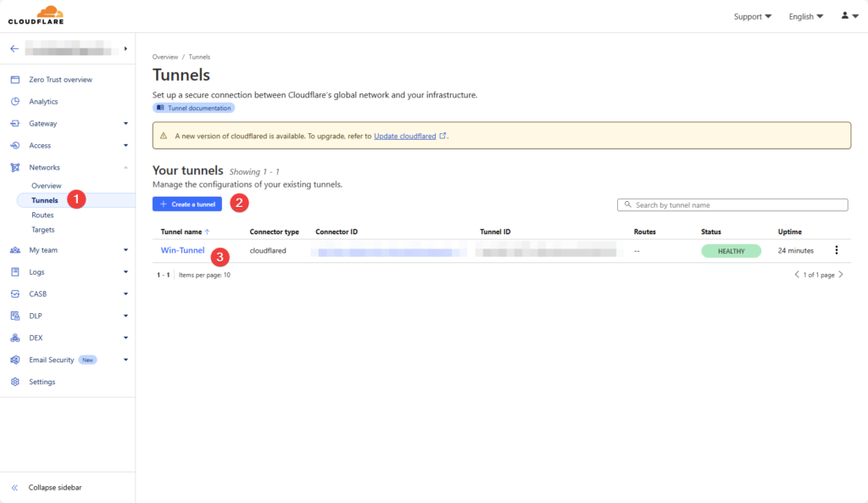Click the cloudflared connector type cell

(x=268, y=250)
